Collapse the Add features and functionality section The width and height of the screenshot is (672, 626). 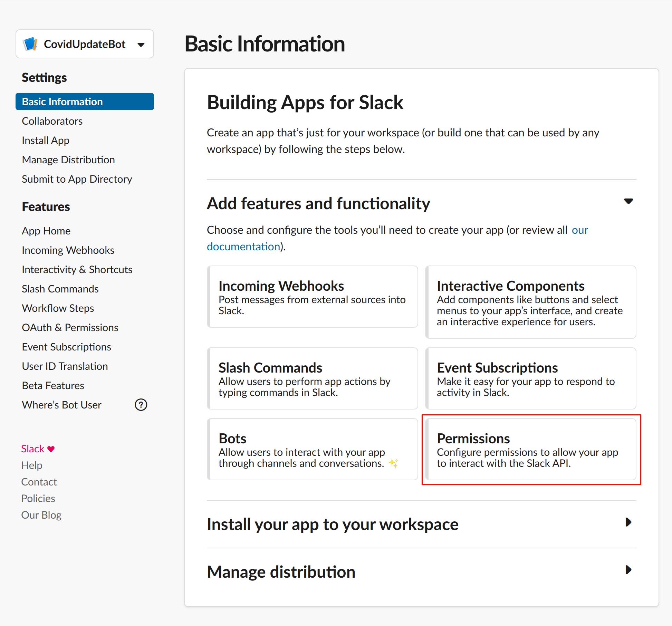point(628,201)
